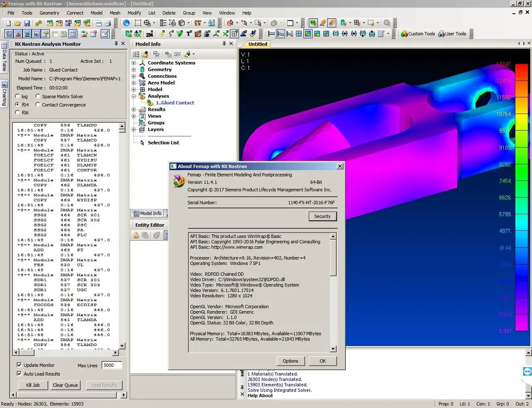Select the f04 radio button
The width and height of the screenshot is (532, 408).
17,104
